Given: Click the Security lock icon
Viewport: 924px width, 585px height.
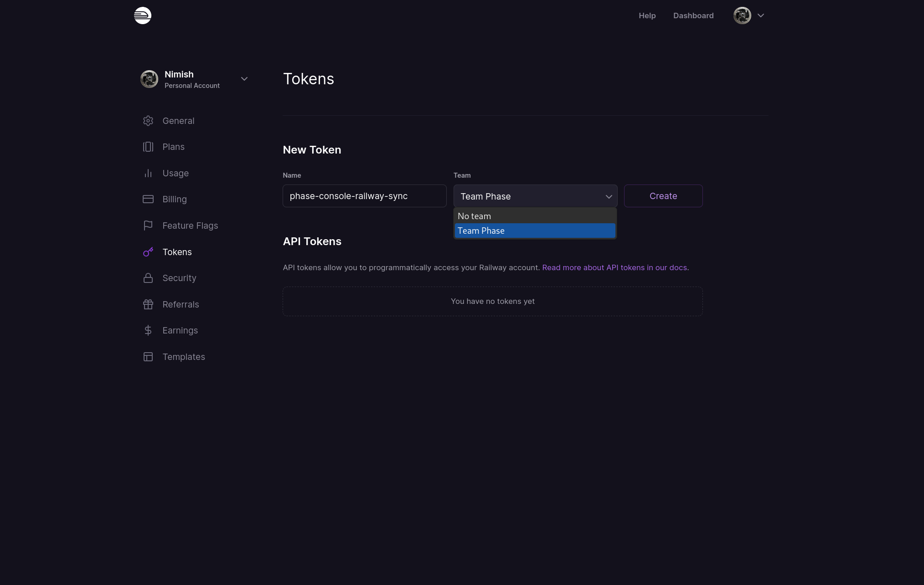Looking at the screenshot, I should 148,278.
